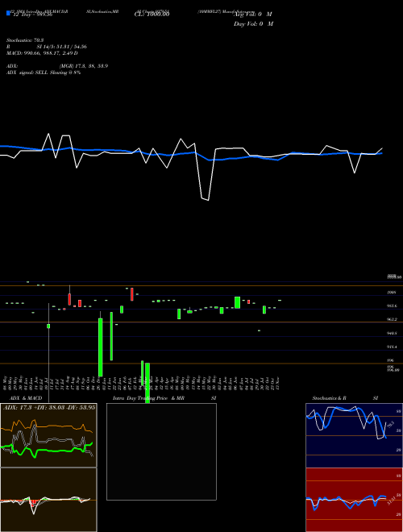Click the 'Day Vol: 0 M' label

tap(253, 23)
